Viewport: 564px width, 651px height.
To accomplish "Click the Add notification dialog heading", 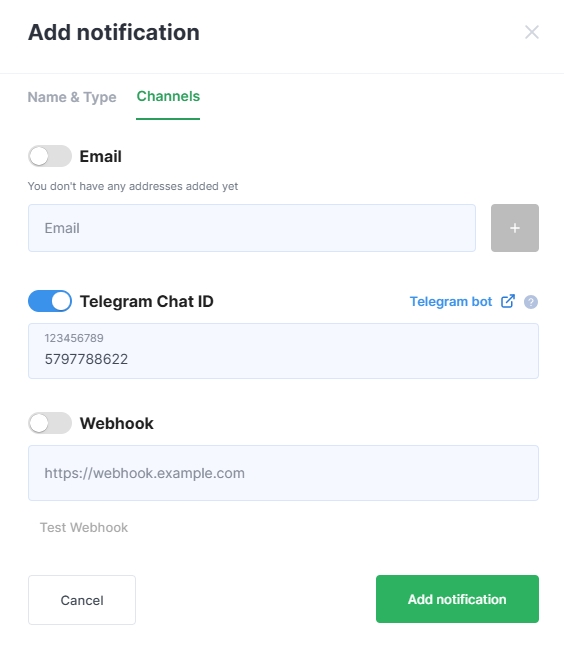I will [114, 32].
